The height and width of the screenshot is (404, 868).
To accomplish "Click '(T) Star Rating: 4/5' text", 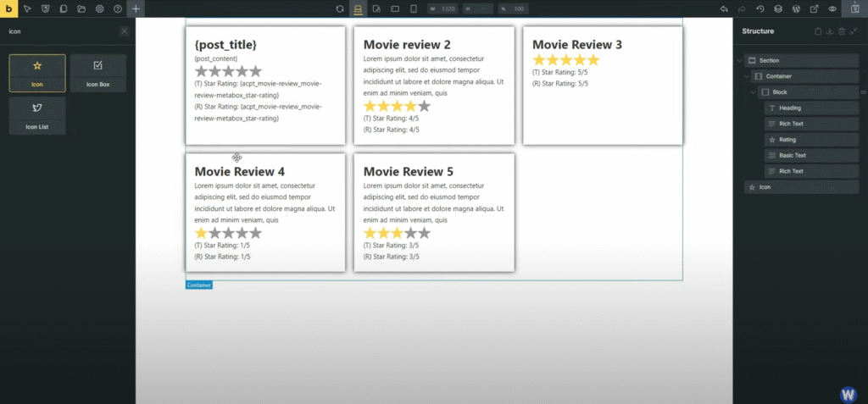I will coord(392,118).
